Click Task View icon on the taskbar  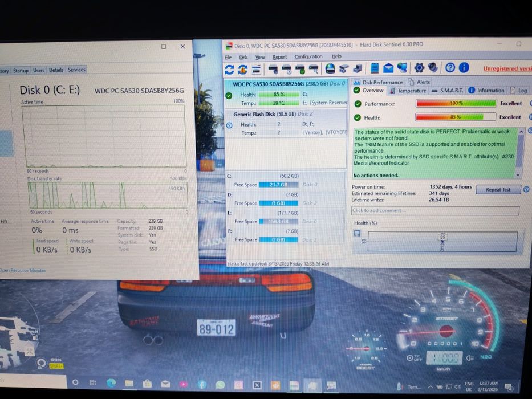[92, 382]
